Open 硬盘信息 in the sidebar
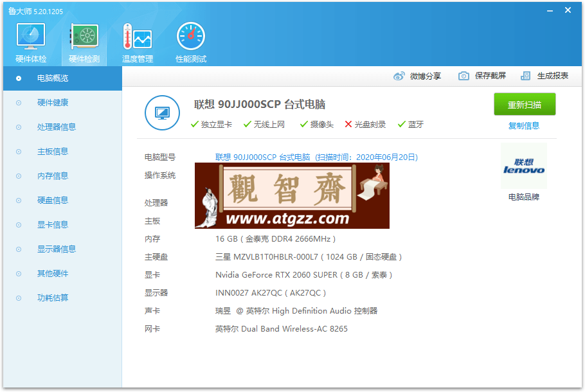The image size is (585, 392). click(53, 200)
